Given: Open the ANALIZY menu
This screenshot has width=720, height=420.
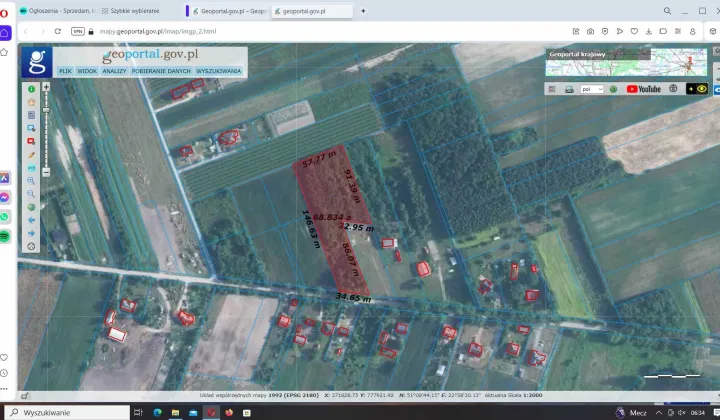Looking at the screenshot, I should (114, 72).
